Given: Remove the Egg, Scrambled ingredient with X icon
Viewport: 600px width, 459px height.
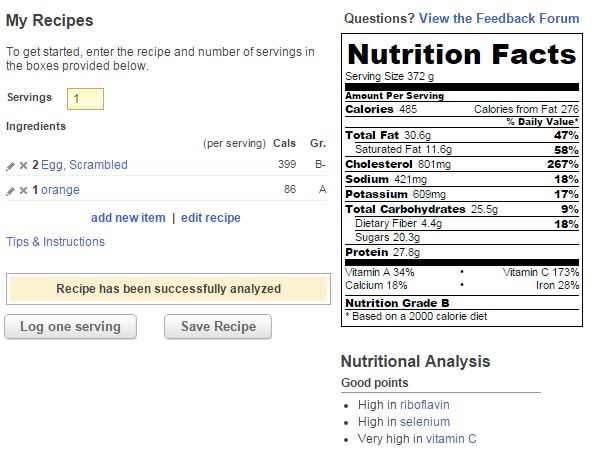Looking at the screenshot, I should 23,166.
